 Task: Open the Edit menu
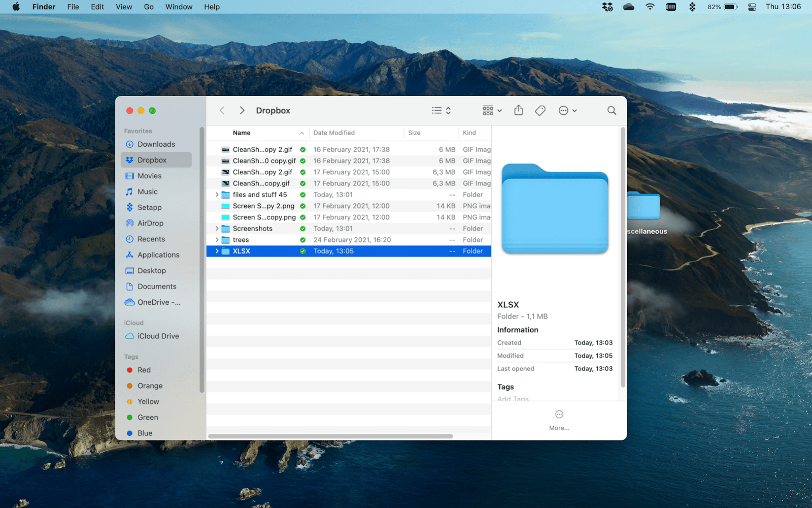[97, 7]
